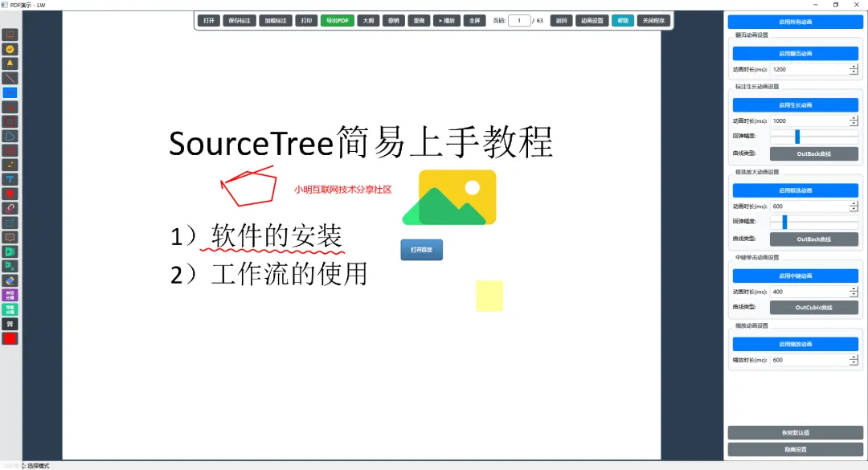
Task: Open the OutCubic曲线 curve type dropdown
Action: point(813,307)
